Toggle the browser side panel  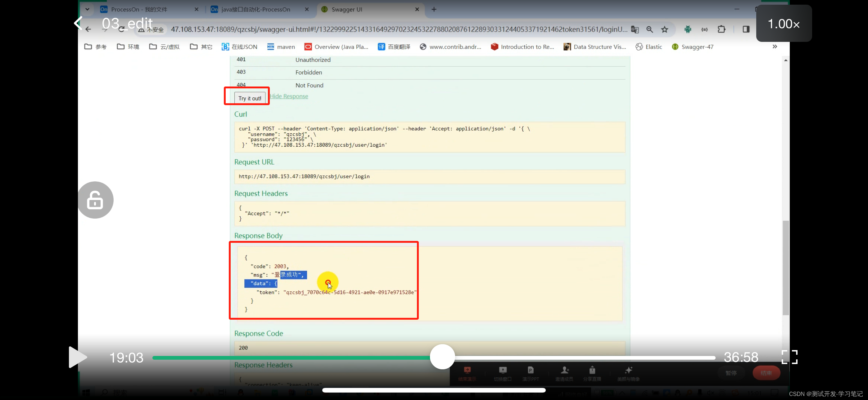click(746, 29)
